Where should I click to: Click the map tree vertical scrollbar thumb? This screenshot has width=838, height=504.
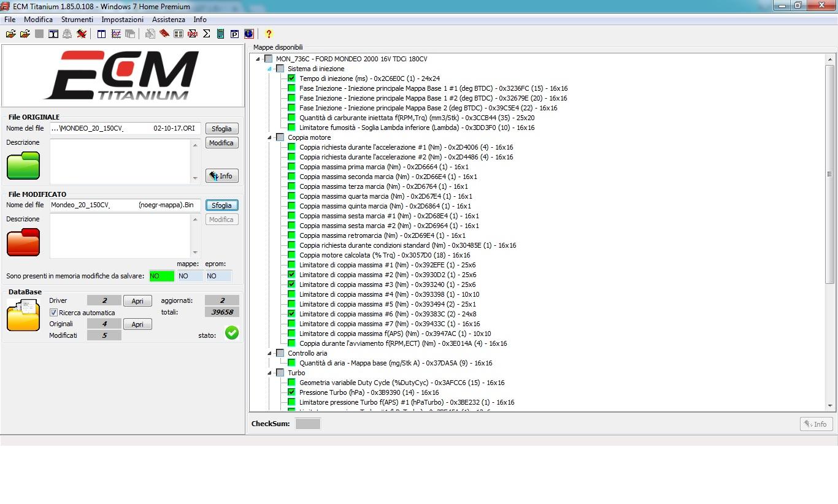click(830, 175)
